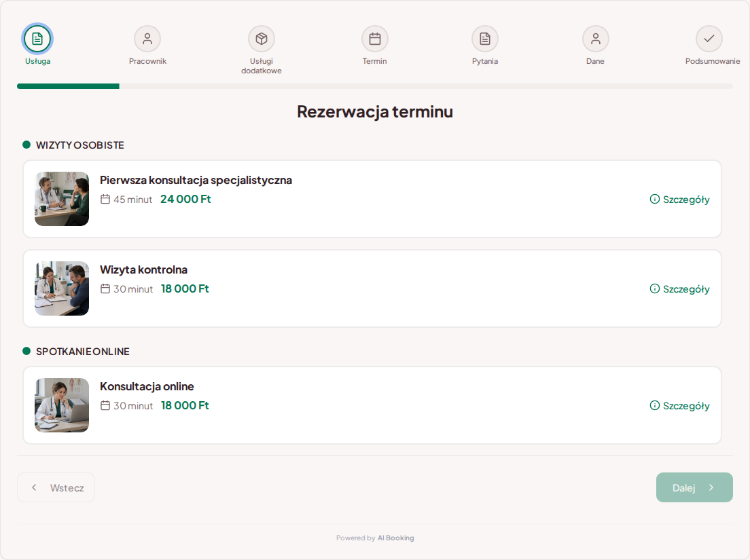Viewport: 750px width, 560px height.
Task: Select Pierwsza konsultacja specjalistyczna service title
Action: point(196,180)
